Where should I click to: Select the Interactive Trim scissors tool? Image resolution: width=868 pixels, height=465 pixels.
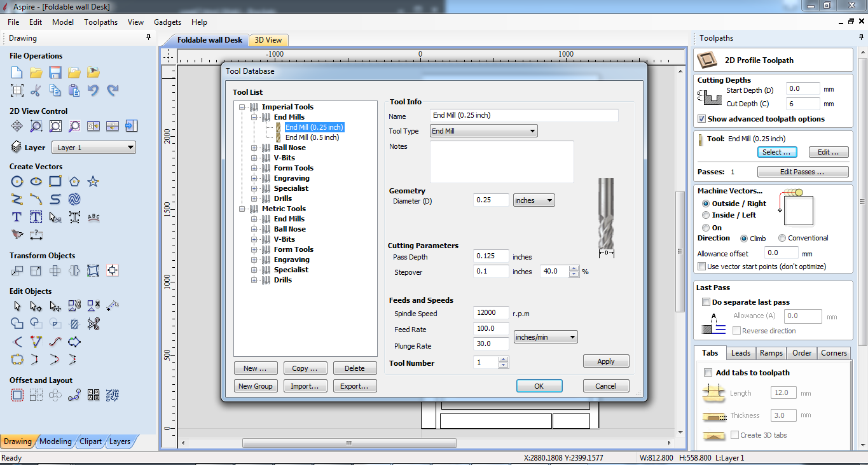point(93,324)
